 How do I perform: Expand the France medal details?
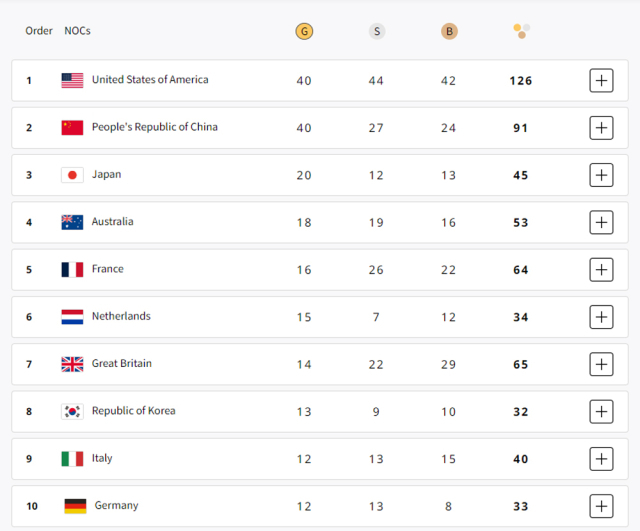[x=601, y=269]
